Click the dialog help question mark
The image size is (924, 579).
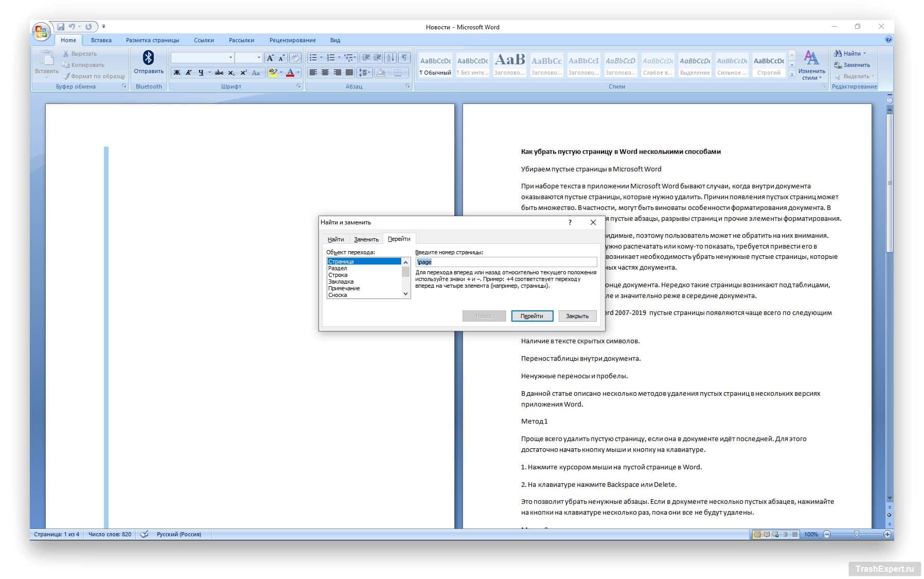[x=570, y=222]
